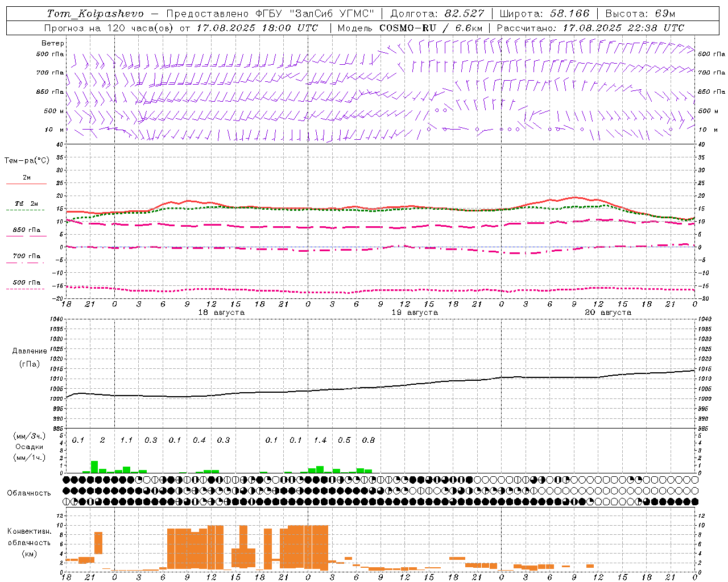Click the 'Ветер' wind panel label
728x582 pixels.
53,43
